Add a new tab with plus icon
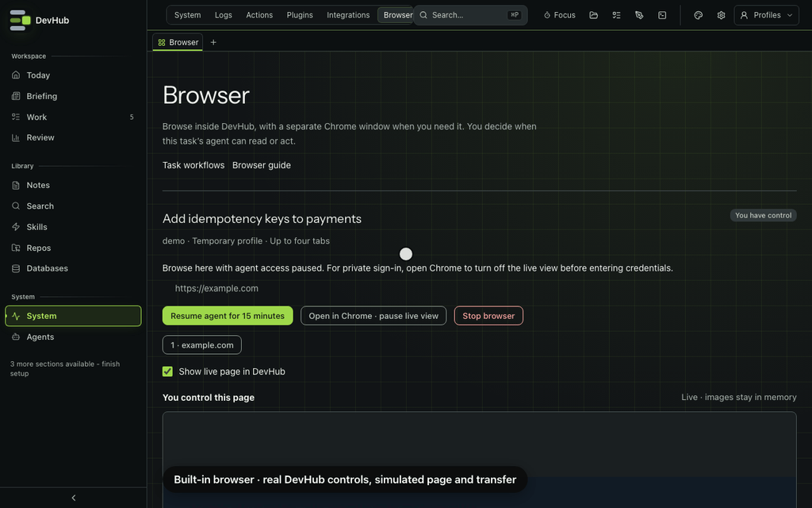The height and width of the screenshot is (508, 812). tap(213, 43)
